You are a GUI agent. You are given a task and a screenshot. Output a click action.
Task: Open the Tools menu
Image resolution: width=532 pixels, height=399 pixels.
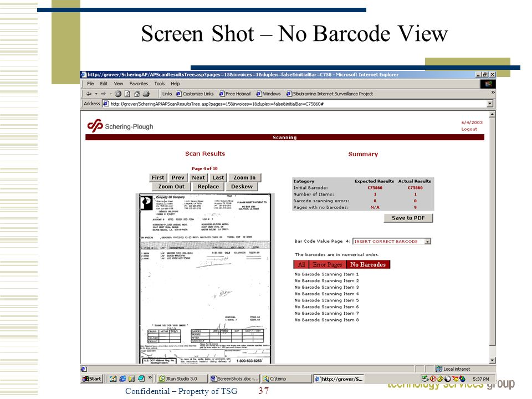coord(160,84)
